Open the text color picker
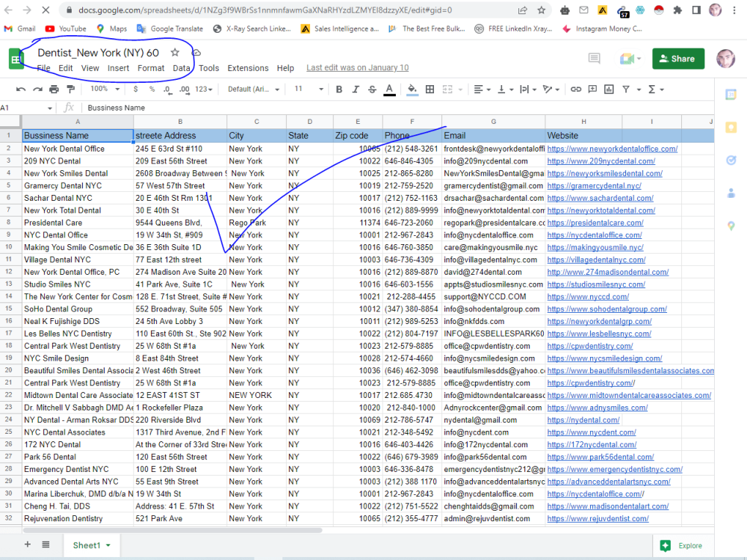This screenshot has height=560, width=747. (389, 90)
